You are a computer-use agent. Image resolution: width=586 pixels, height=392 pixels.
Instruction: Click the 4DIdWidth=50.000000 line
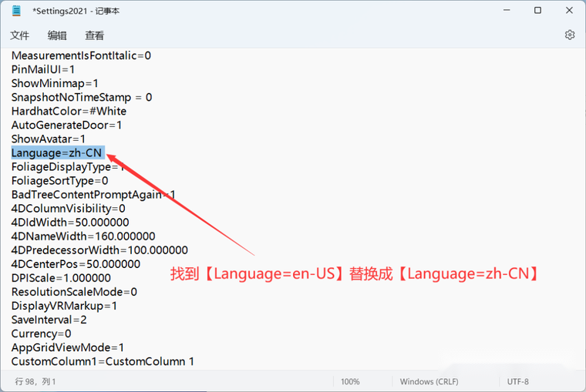pos(70,223)
